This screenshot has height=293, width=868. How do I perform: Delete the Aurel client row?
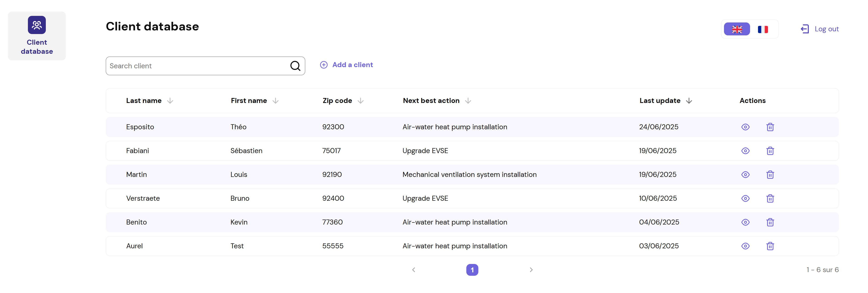(770, 246)
